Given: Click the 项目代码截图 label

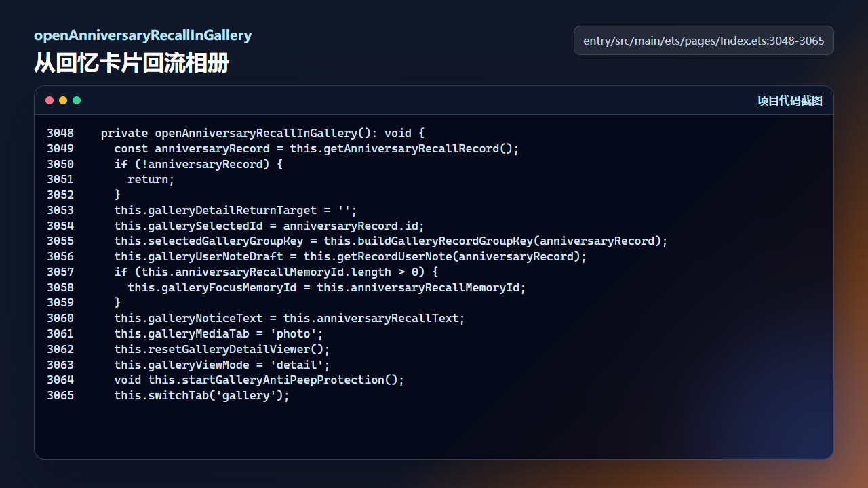Looking at the screenshot, I should point(790,101).
